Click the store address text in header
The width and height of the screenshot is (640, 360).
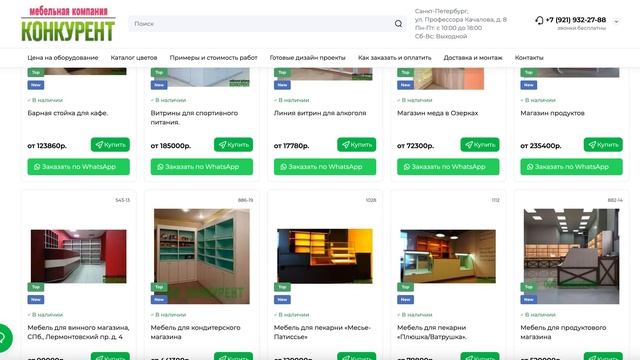pos(461,15)
